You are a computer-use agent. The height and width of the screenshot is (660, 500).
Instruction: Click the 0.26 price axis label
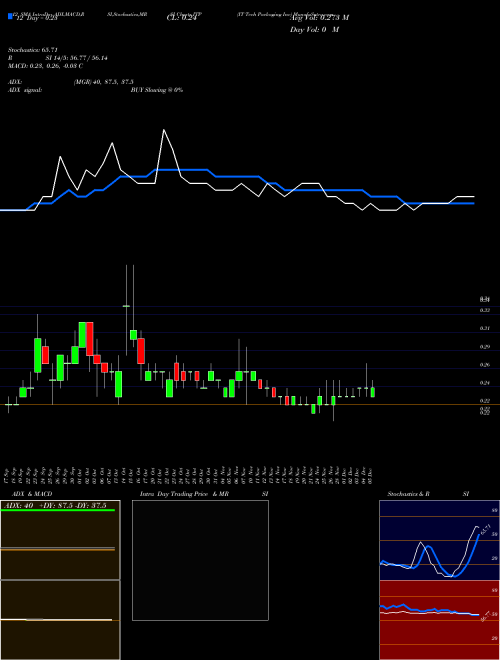[485, 365]
